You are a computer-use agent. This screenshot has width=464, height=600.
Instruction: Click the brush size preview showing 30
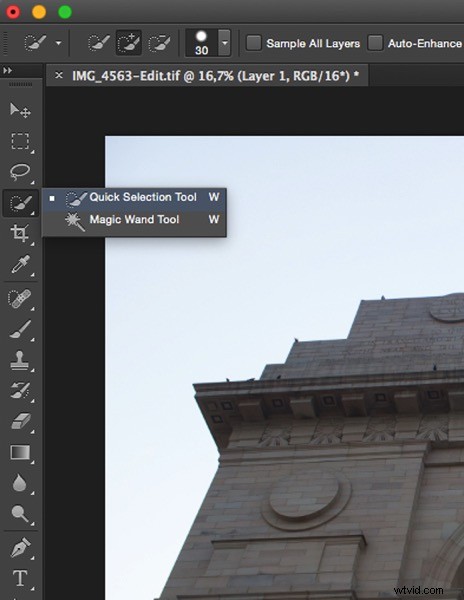202,43
